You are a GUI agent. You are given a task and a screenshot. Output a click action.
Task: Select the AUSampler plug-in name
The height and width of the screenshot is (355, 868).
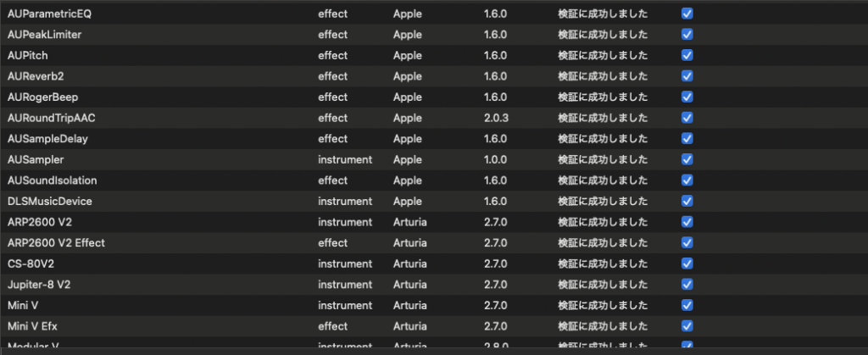point(36,159)
